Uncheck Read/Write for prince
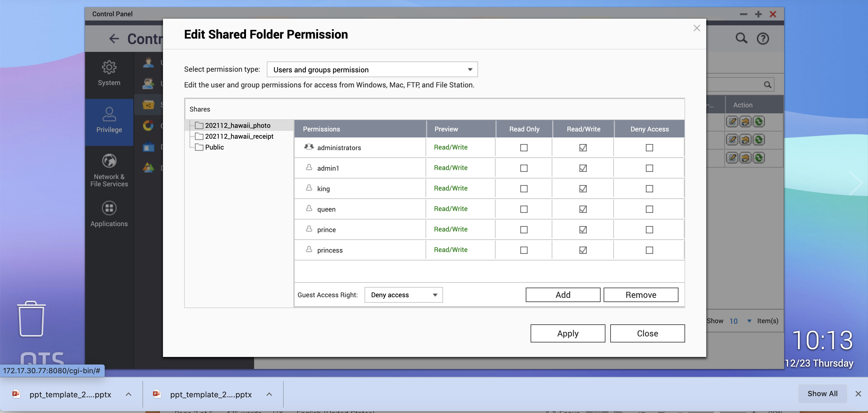 coord(583,230)
